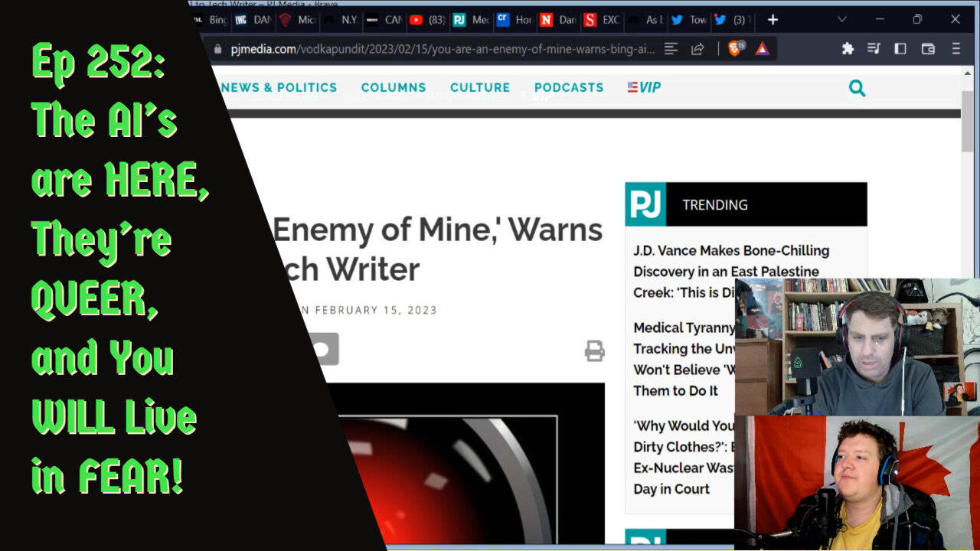
Task: Open the Brave main menu hamburger icon
Action: pos(955,49)
